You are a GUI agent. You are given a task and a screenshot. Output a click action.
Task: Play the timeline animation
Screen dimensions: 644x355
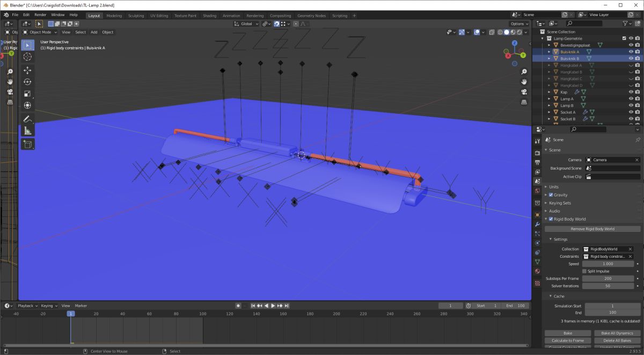tap(273, 306)
